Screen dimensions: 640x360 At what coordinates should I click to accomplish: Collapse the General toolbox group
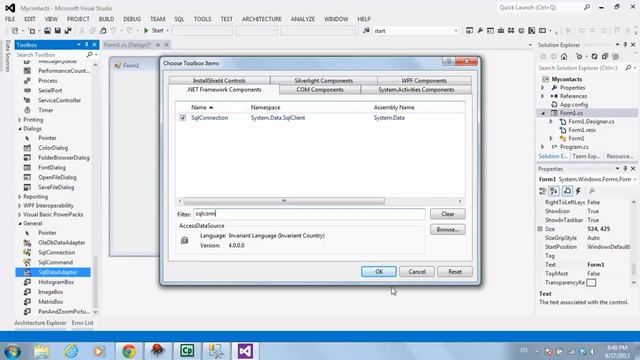click(x=20, y=223)
